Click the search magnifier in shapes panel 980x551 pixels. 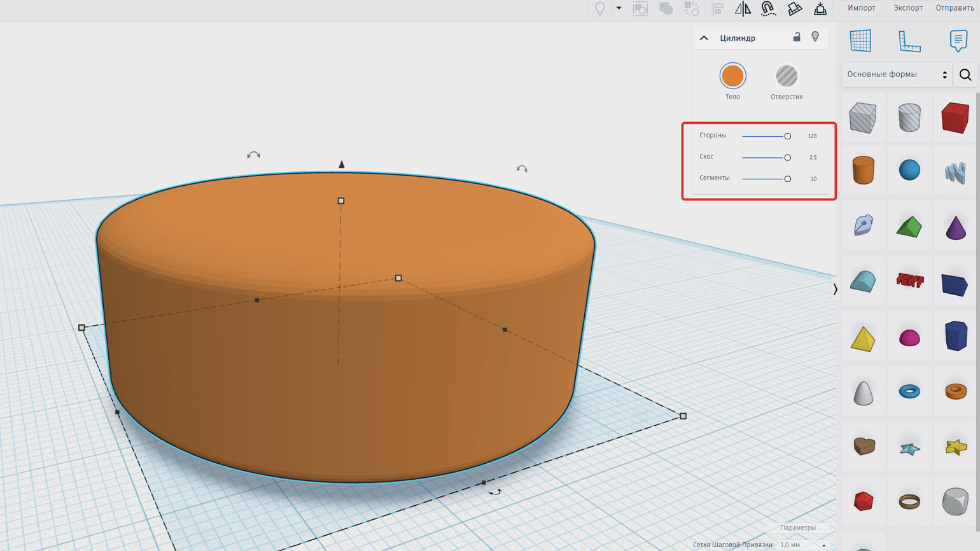(x=965, y=74)
